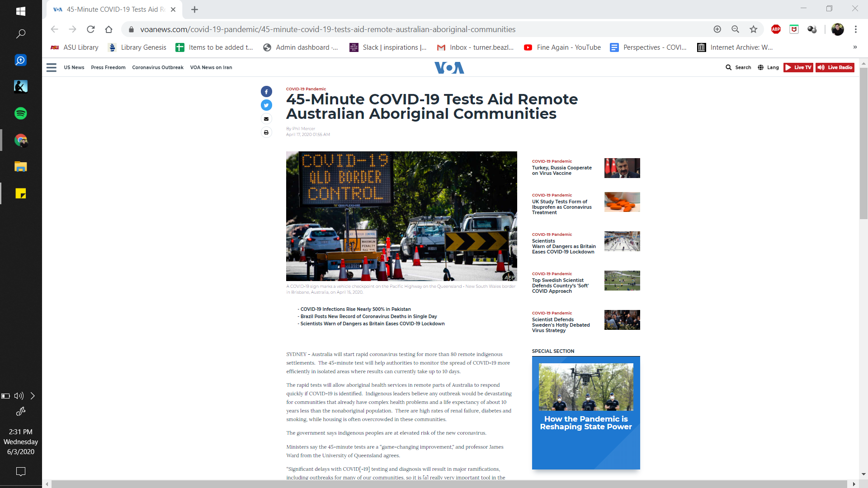The width and height of the screenshot is (868, 488).
Task: Open Press Freedom section
Action: coord(108,67)
